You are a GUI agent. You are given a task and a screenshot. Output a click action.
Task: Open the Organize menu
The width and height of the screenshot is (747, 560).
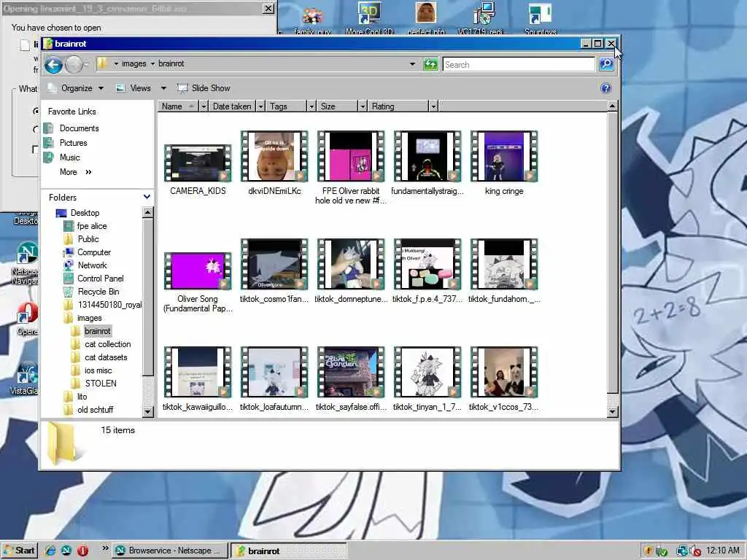(75, 88)
